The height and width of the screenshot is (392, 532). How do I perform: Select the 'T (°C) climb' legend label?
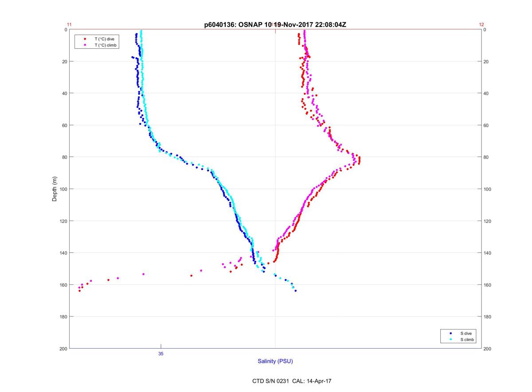[106, 45]
